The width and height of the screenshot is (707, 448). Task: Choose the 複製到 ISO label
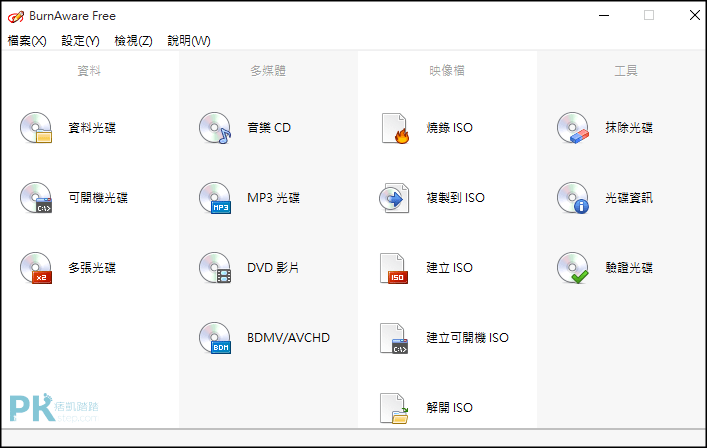click(455, 198)
